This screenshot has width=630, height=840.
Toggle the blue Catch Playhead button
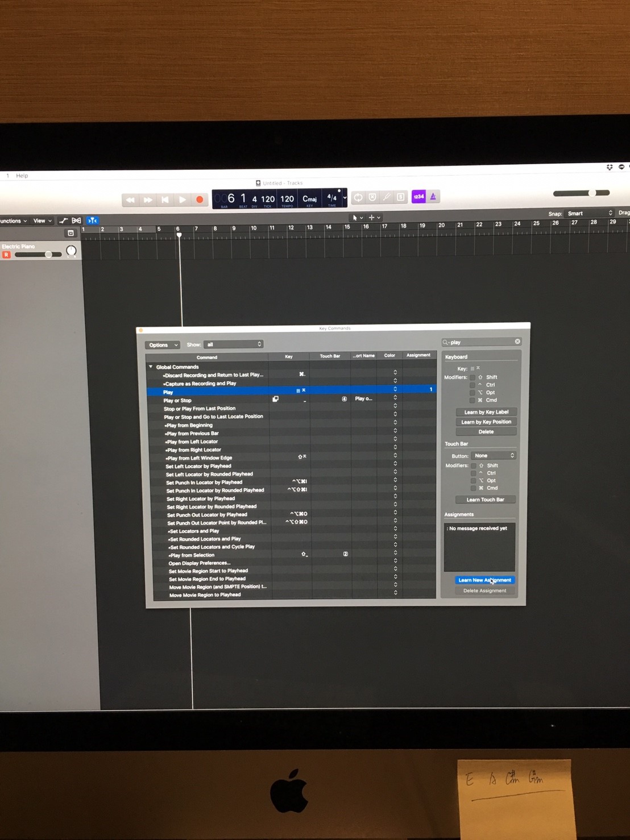pos(92,221)
